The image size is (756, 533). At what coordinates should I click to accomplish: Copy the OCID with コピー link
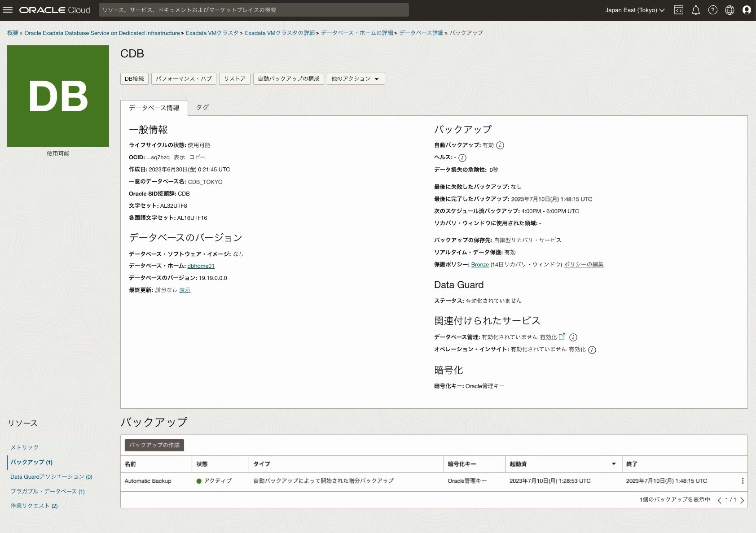coord(197,157)
